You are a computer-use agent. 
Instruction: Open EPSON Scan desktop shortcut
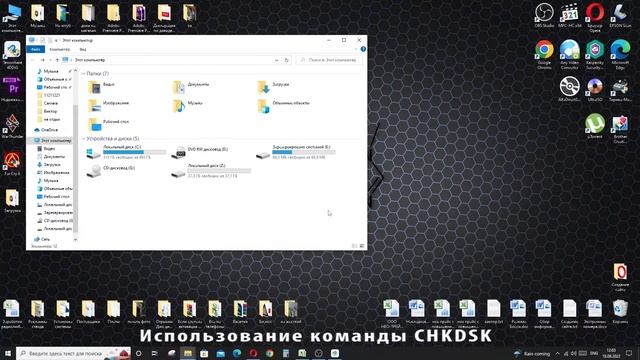(620, 16)
